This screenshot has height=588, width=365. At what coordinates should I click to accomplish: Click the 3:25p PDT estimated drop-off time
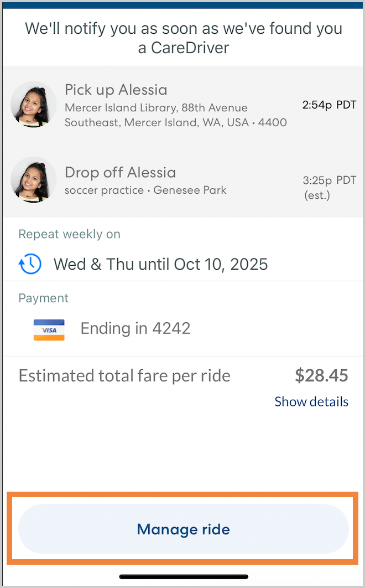(x=329, y=187)
